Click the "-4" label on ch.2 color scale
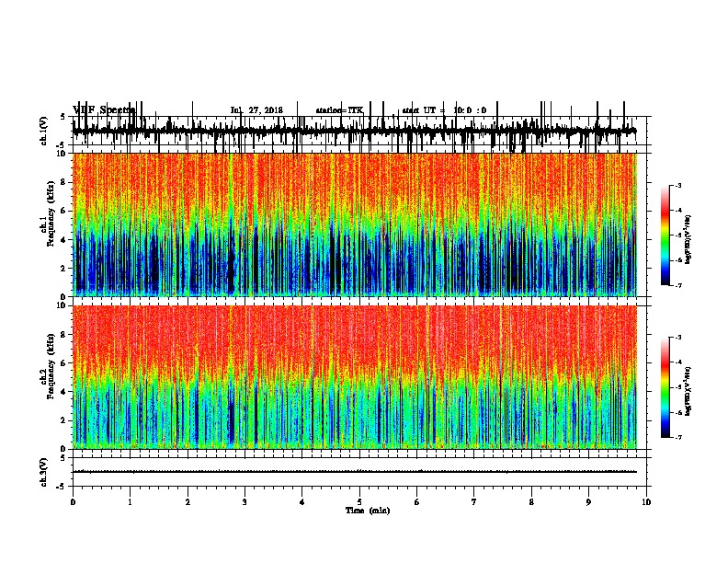Image resolution: width=728 pixels, height=563 pixels. coord(678,362)
